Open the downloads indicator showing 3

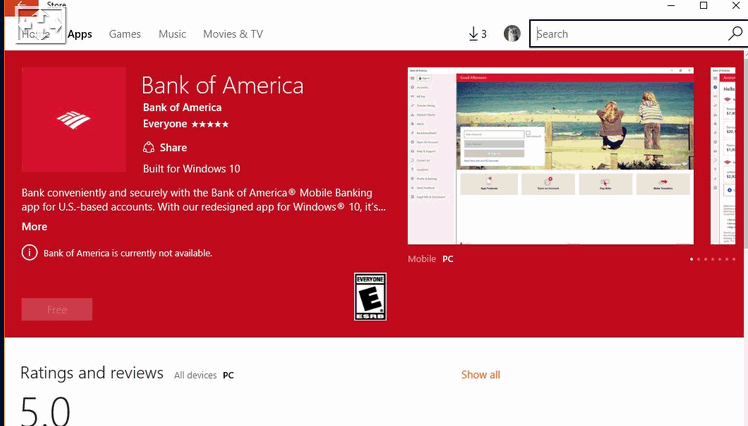[477, 34]
